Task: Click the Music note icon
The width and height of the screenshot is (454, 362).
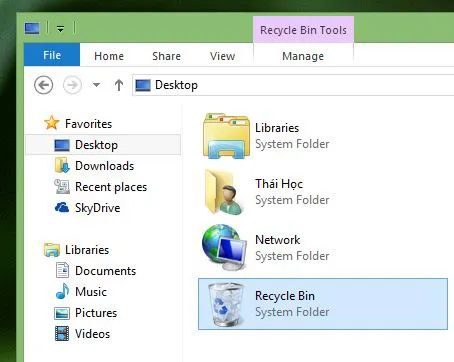Action: click(x=62, y=291)
